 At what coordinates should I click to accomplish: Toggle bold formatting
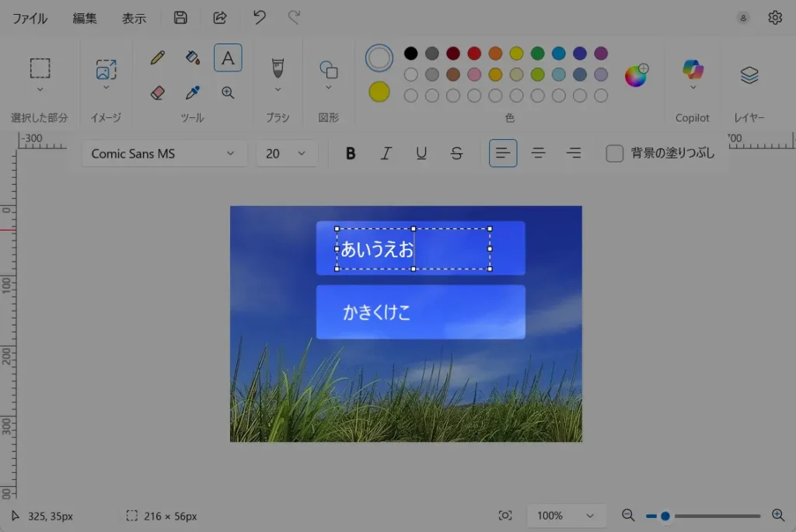[351, 153]
